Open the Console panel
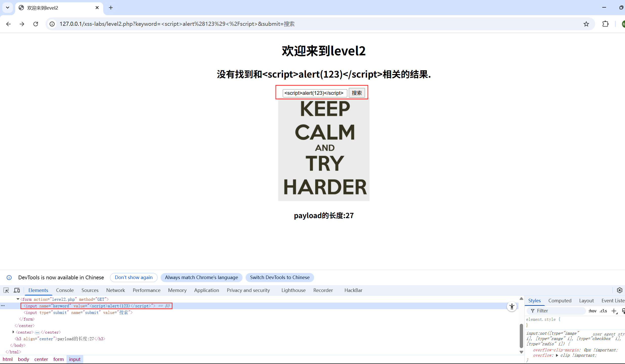 (x=65, y=290)
